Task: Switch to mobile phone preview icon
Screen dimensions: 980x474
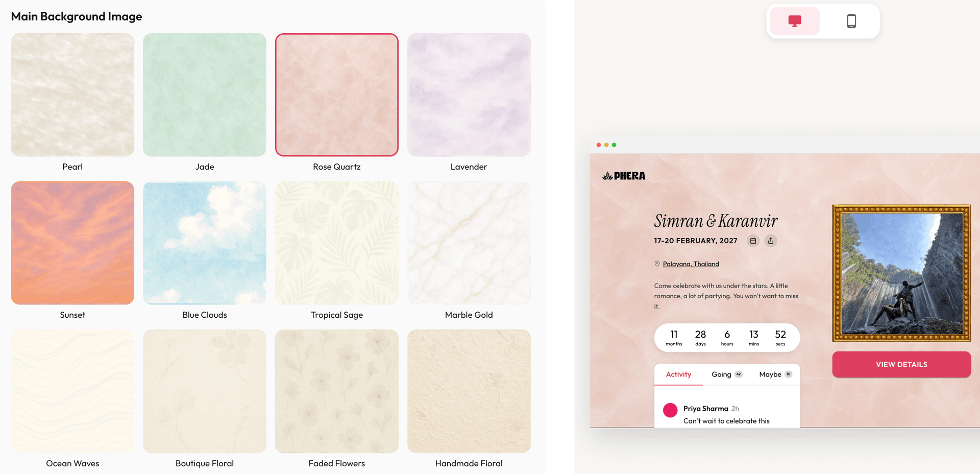Action: (850, 21)
